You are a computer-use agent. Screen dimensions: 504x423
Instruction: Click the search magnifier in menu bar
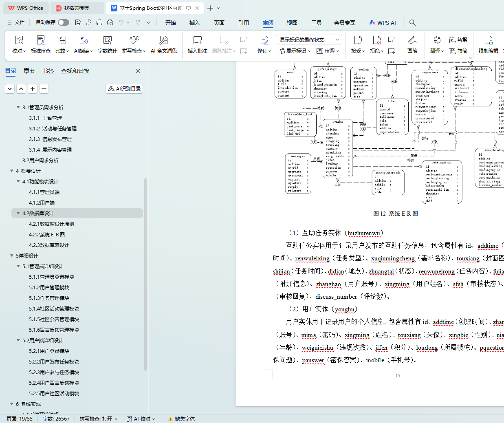pos(412,23)
